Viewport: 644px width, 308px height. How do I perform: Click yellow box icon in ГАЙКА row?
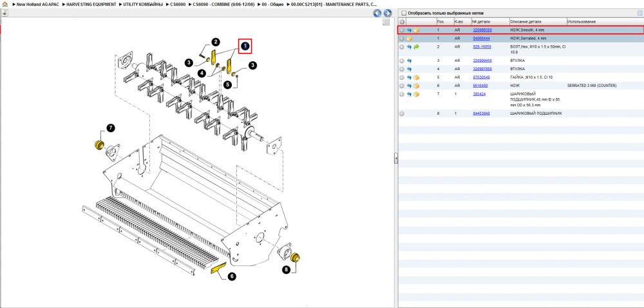pos(417,77)
